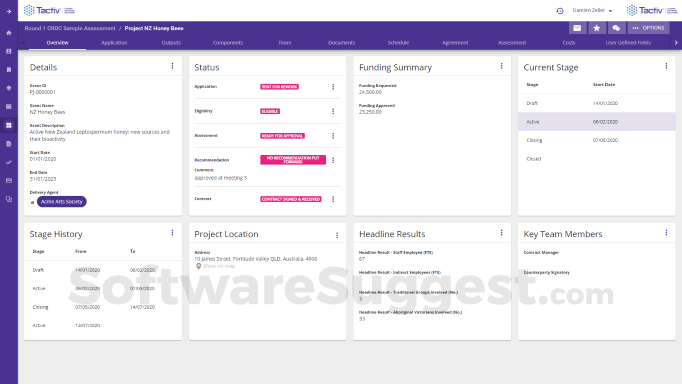Open Headline Results card kebab menu

coord(501,233)
